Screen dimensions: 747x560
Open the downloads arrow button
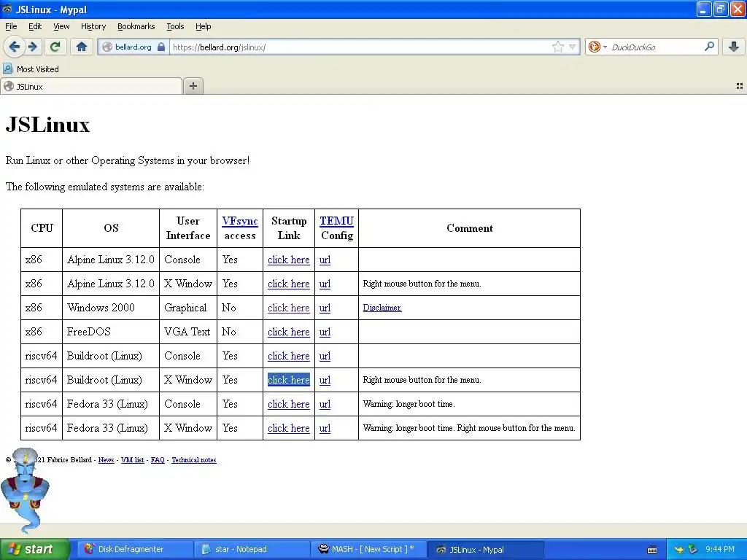coord(734,47)
